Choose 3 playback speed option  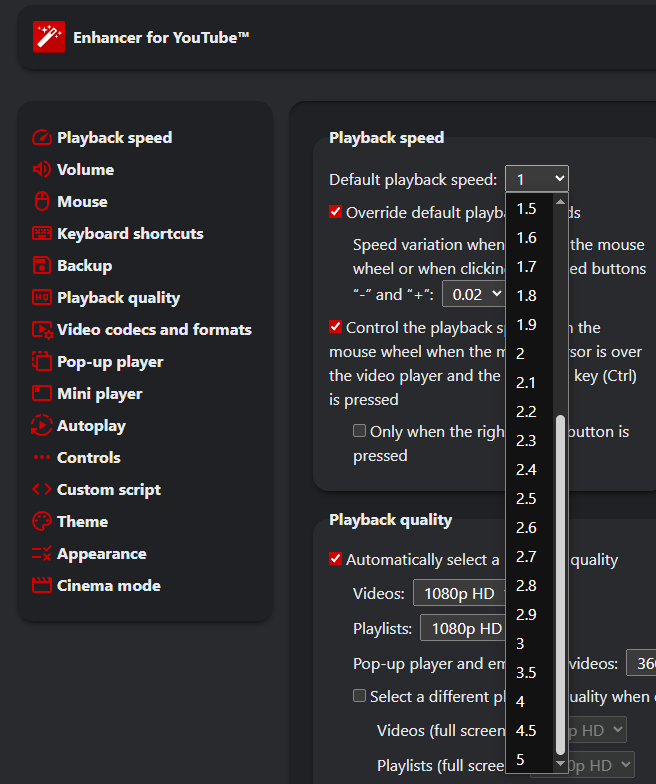(529, 644)
